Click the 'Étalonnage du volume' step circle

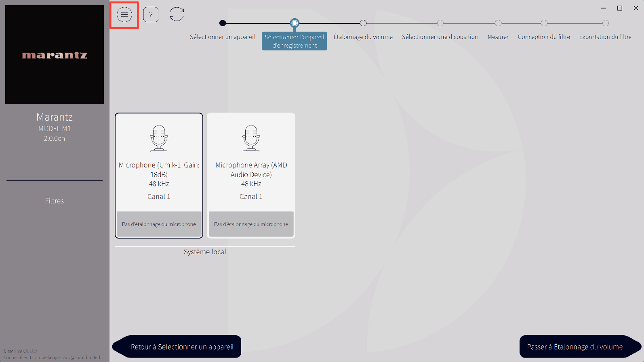click(x=363, y=23)
